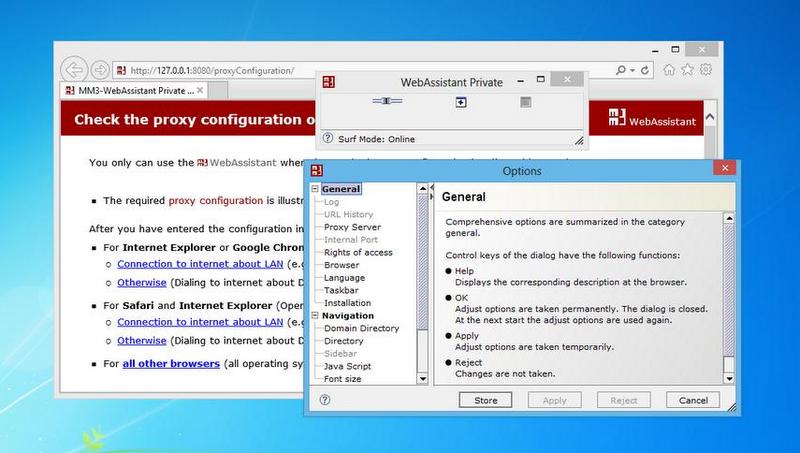This screenshot has width=800, height=453.
Task: Open a new browser tab
Action: (x=218, y=91)
